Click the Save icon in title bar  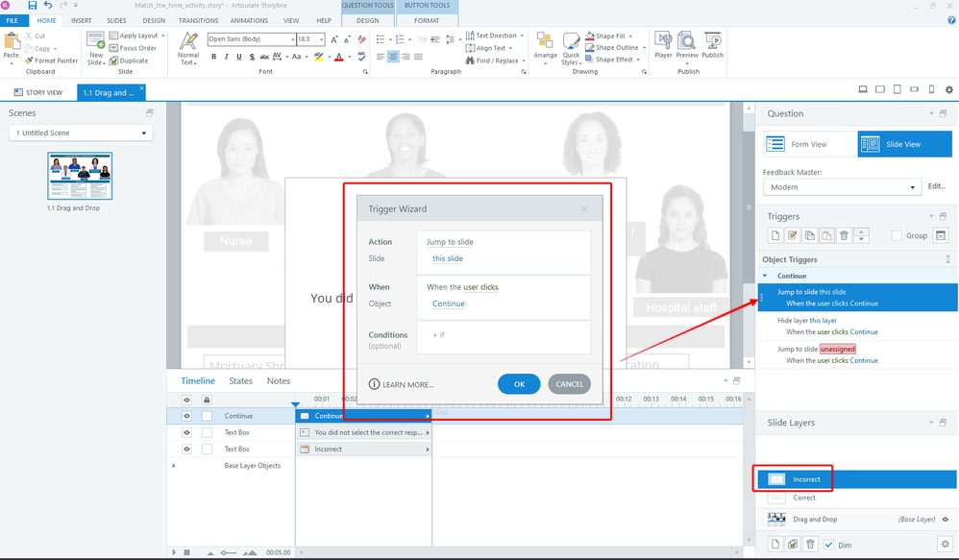[x=32, y=6]
